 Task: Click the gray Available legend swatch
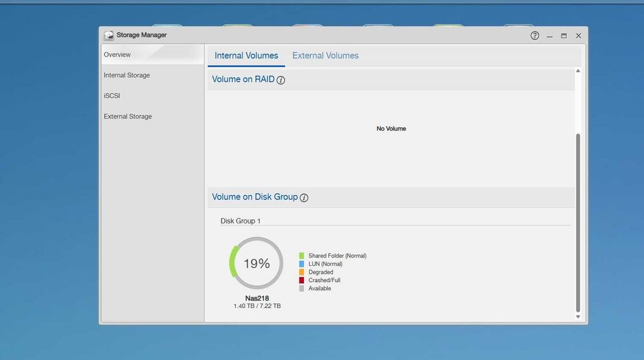pos(301,289)
